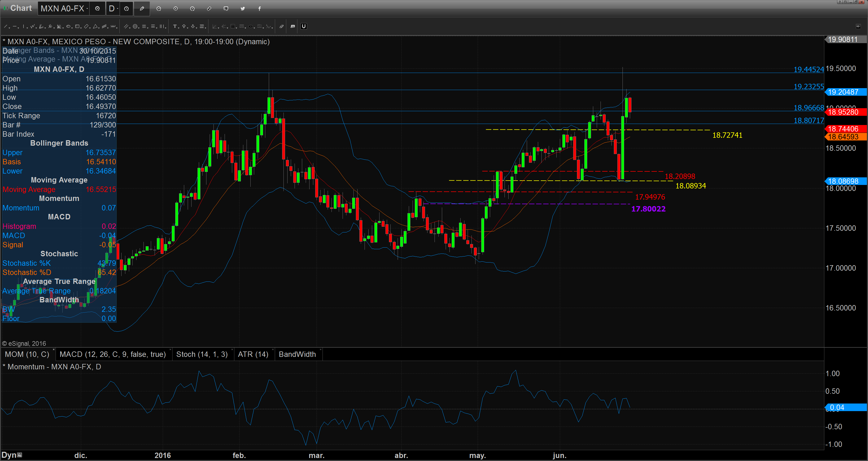Image resolution: width=868 pixels, height=461 pixels.
Task: Click the 17.94976 red level label
Action: 650,197
